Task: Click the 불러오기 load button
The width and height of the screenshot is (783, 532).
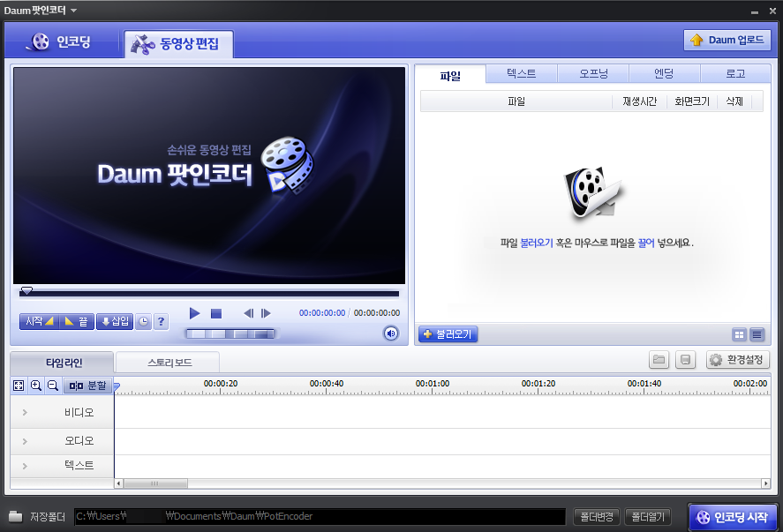Action: tap(448, 333)
